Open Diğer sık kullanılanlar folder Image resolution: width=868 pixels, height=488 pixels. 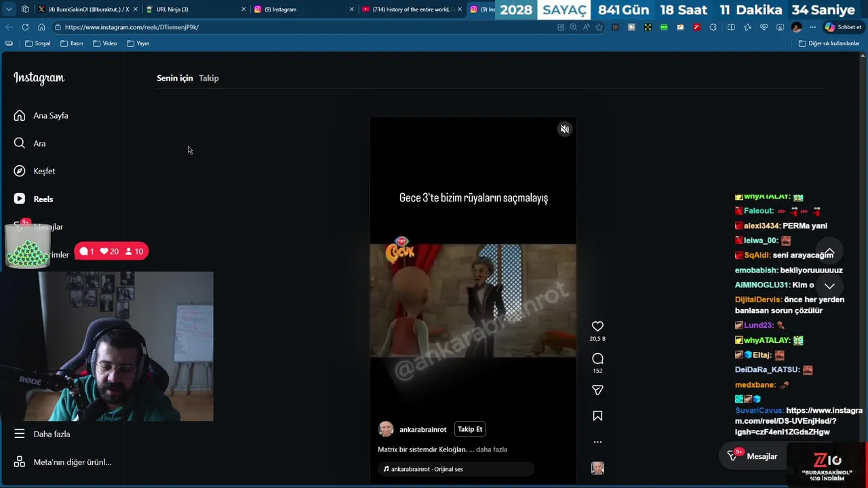click(x=829, y=43)
